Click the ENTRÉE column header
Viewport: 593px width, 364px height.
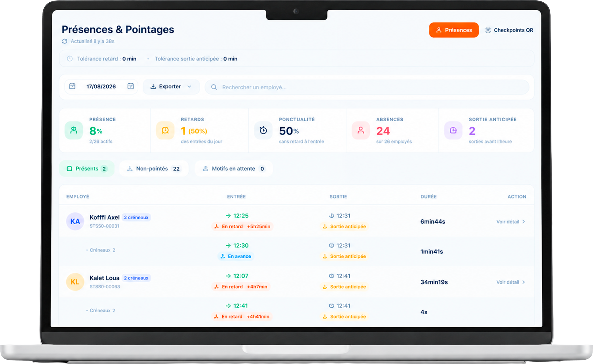236,197
